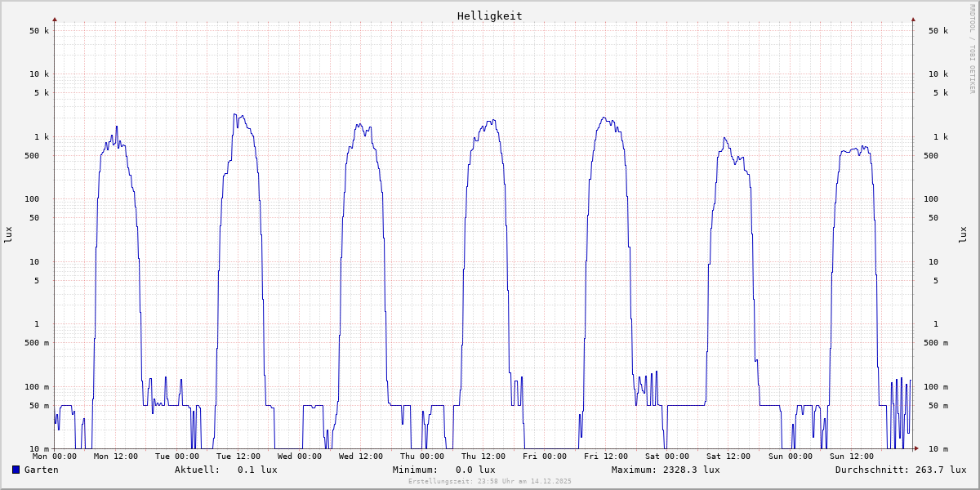Image resolution: width=980 pixels, height=490 pixels.
Task: Click the arrowhead atop the left y-axis
Action: [55, 19]
